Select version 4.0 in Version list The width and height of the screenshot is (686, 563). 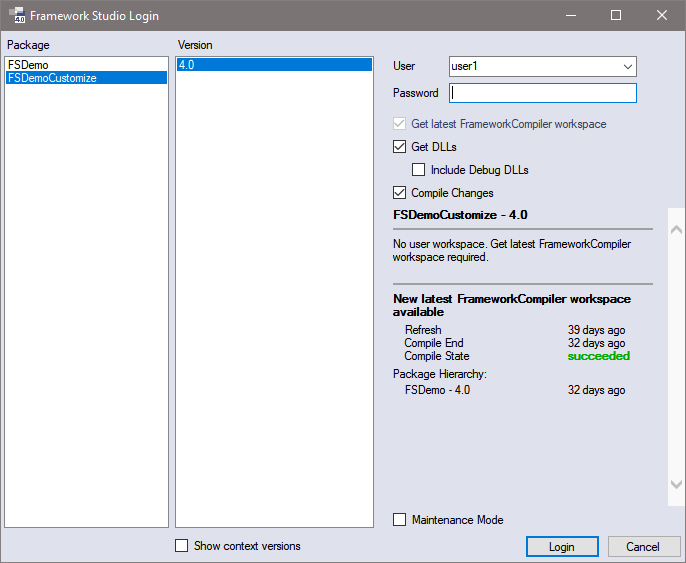(x=274, y=65)
